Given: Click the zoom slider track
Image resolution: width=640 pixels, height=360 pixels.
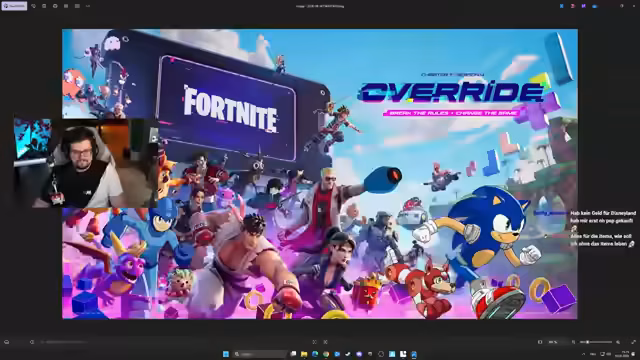Looking at the screenshot, I should [596, 342].
